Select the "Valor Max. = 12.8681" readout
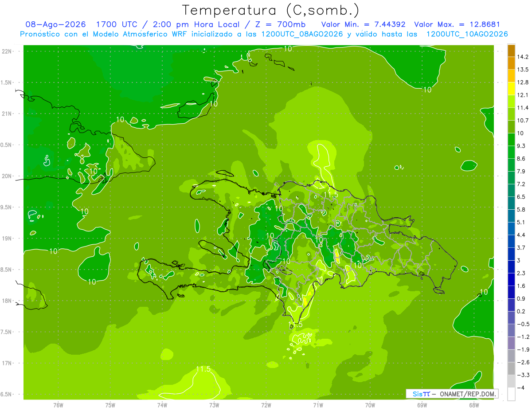Viewport: 532px width, 411px height. click(x=457, y=24)
